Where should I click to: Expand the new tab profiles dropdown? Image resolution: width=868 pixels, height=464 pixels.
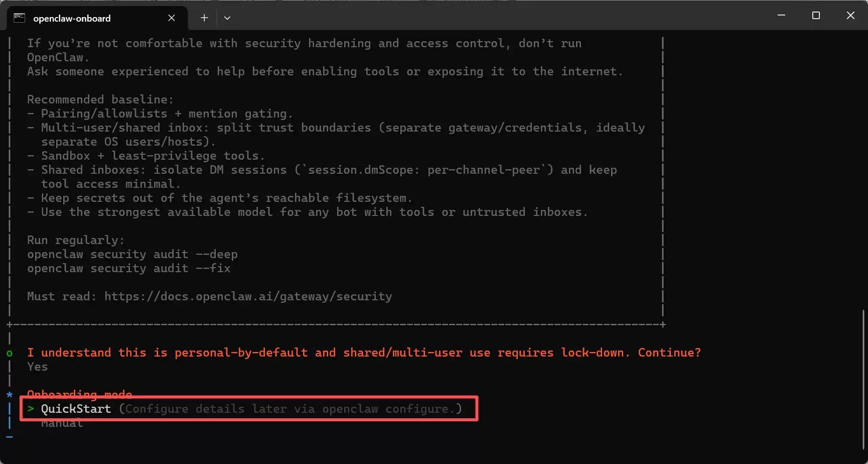coord(227,18)
